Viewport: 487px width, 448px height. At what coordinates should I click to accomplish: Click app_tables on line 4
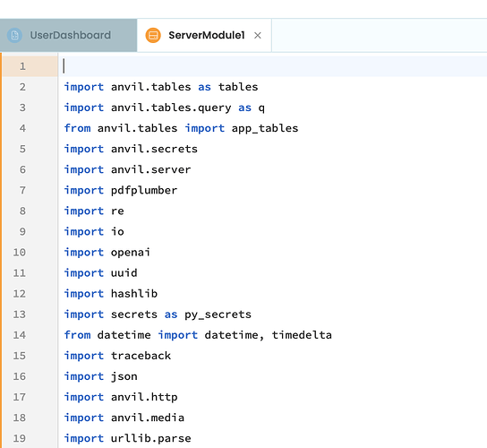[265, 128]
